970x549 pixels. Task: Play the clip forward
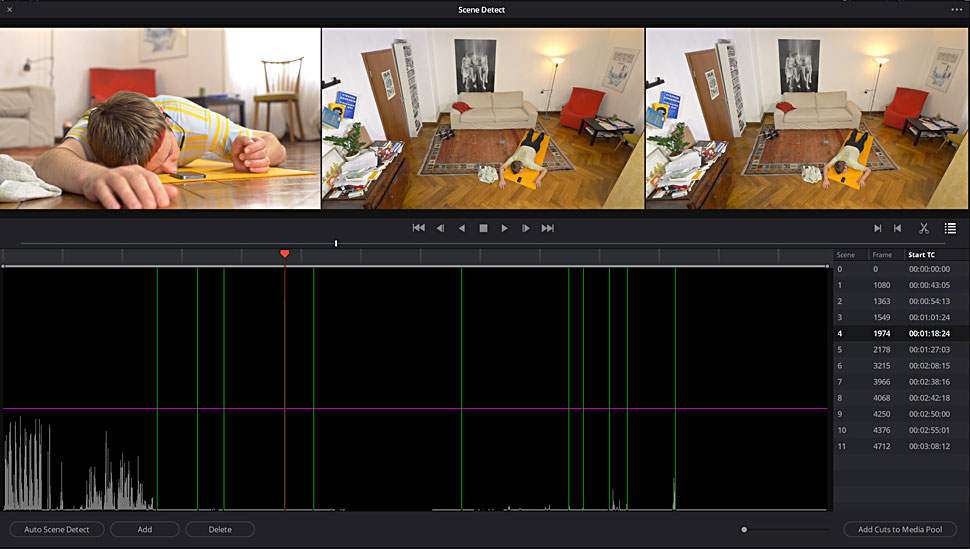[x=504, y=228]
